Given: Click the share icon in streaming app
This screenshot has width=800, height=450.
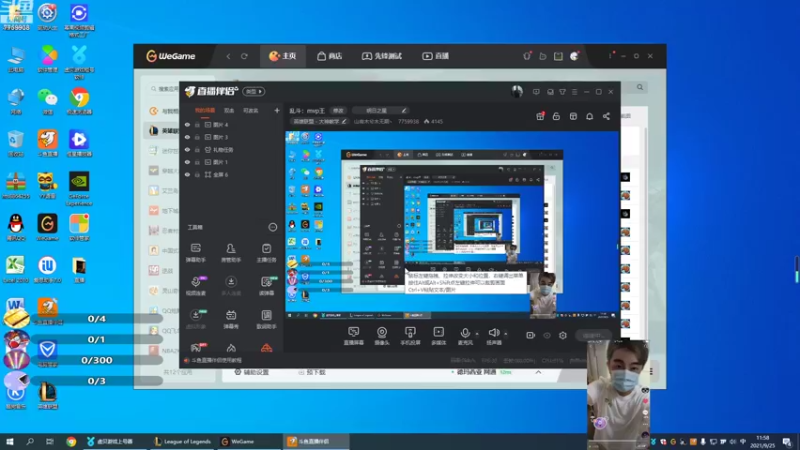Looking at the screenshot, I should [x=606, y=116].
